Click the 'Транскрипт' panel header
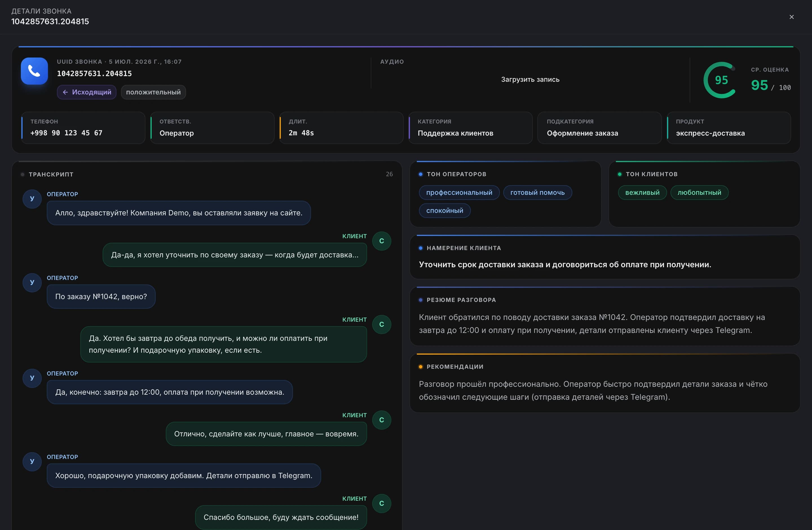Viewport: 812px width, 530px height. (x=51, y=174)
